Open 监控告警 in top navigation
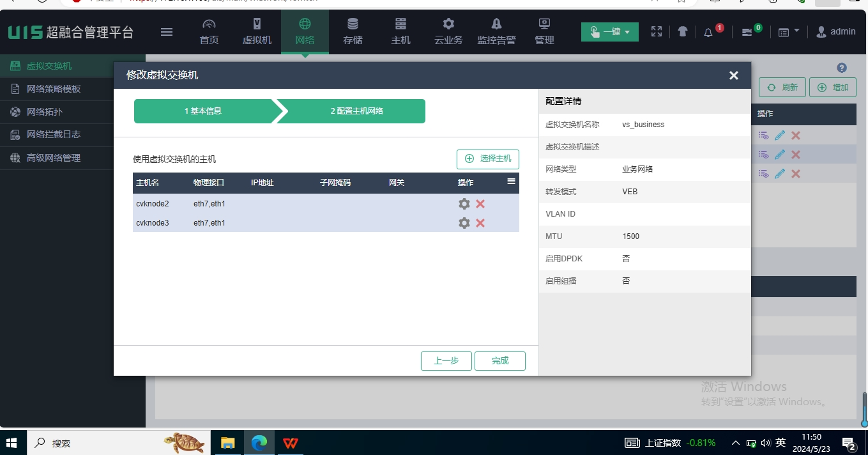Screen dimensions: 868x455 (496, 32)
